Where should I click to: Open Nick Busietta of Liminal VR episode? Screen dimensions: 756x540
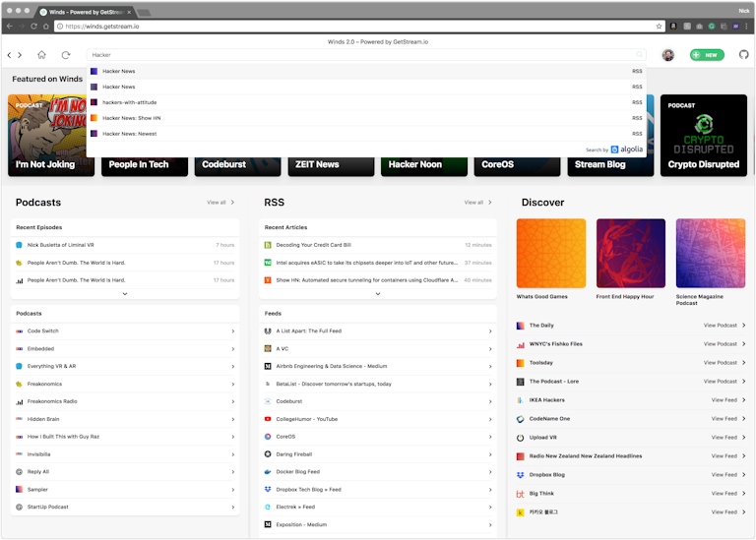click(x=125, y=245)
